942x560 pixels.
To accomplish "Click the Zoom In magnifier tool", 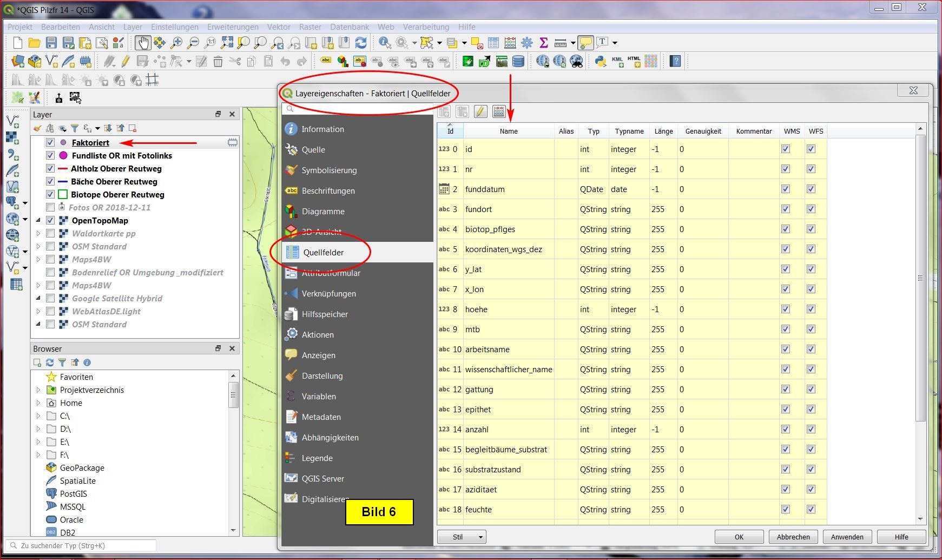I will pos(176,43).
